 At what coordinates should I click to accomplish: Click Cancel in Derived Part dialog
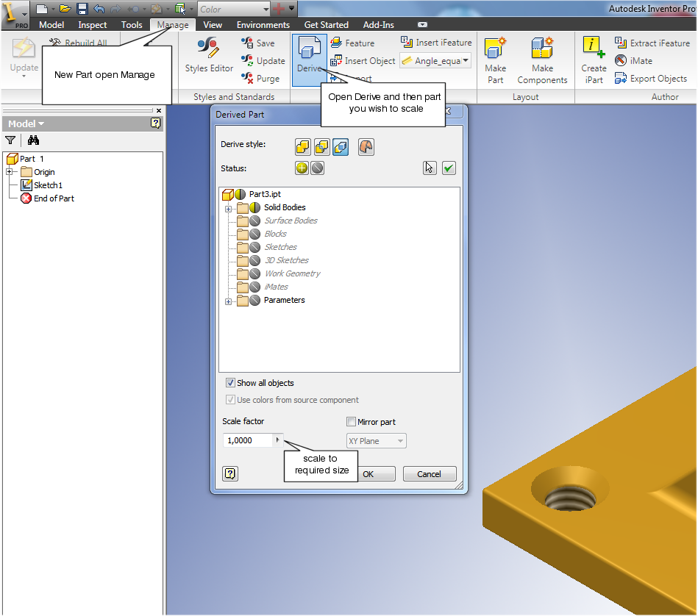coord(430,474)
